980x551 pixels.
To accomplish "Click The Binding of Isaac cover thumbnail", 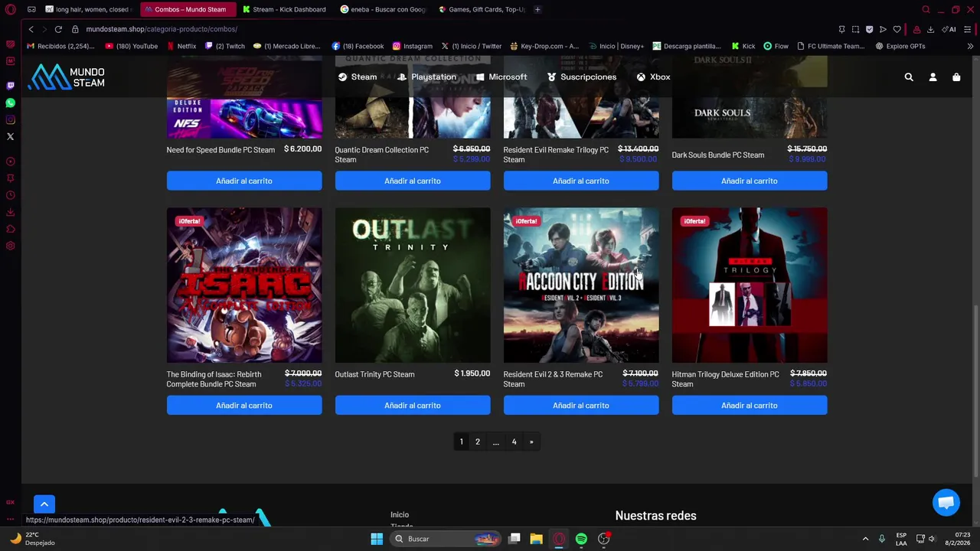I will pos(244,285).
